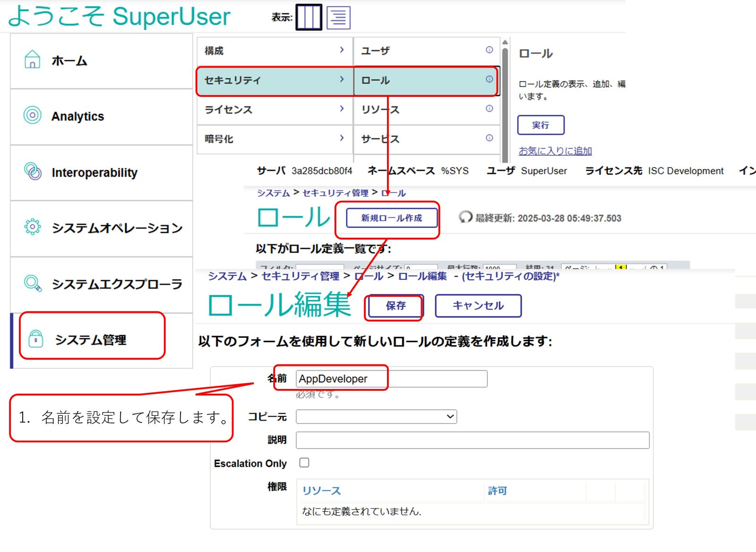The height and width of the screenshot is (552, 756).
Task: Click info icon next to ユーザ
Action: (489, 50)
